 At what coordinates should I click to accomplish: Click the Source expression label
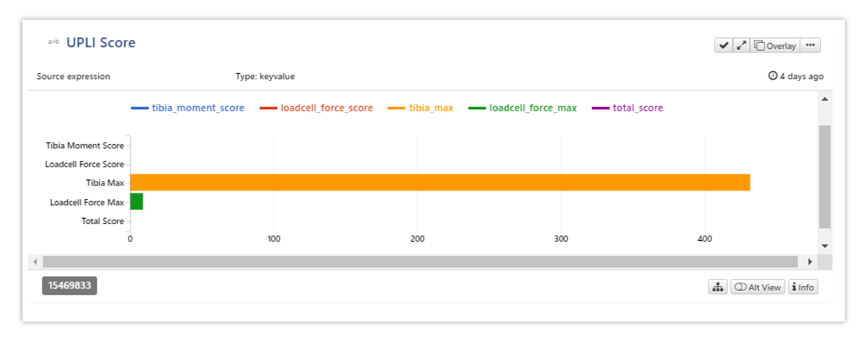click(73, 76)
